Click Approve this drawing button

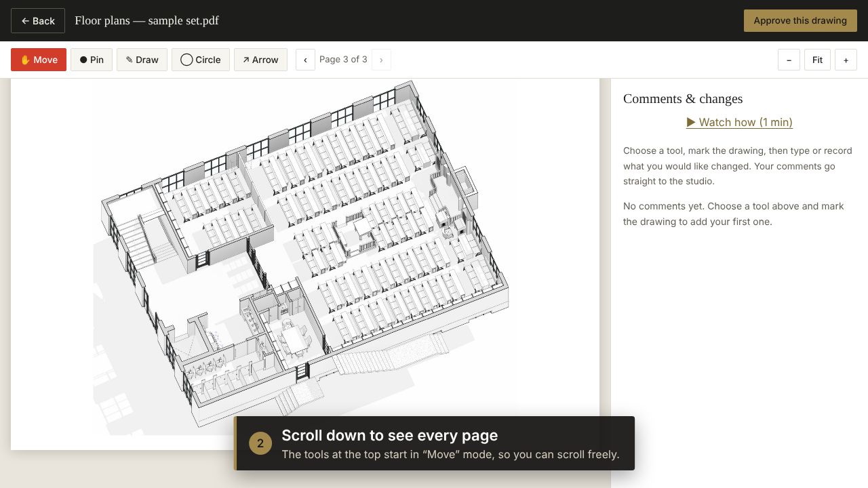tap(800, 20)
